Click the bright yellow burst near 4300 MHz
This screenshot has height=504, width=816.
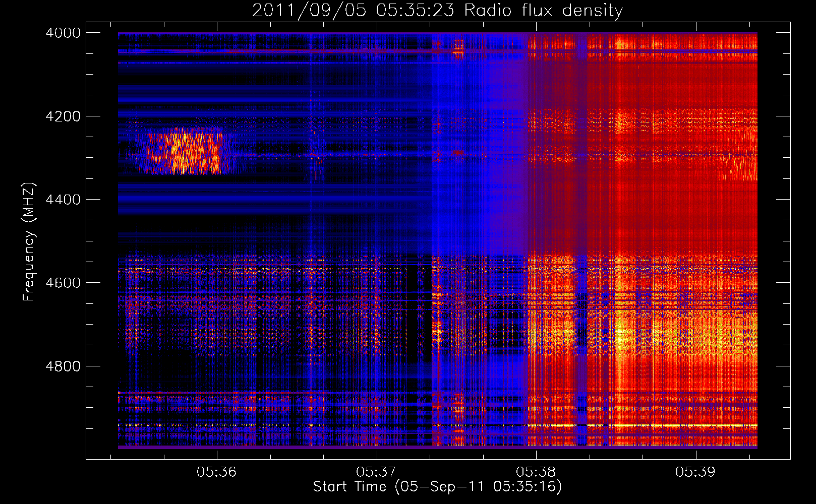(x=184, y=151)
